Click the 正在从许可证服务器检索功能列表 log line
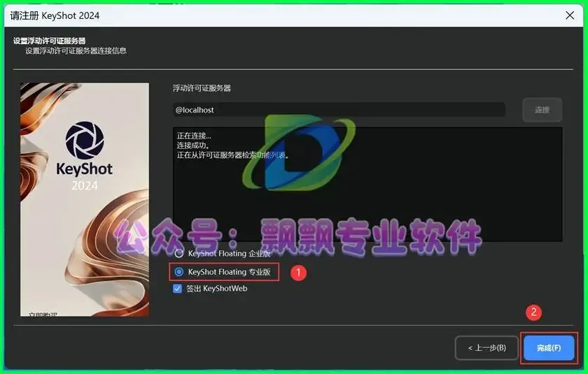 point(233,155)
